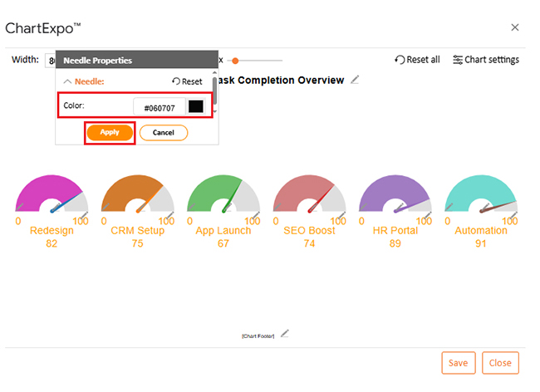The height and width of the screenshot is (392, 540).
Task: Open Chart settings
Action: coord(486,60)
